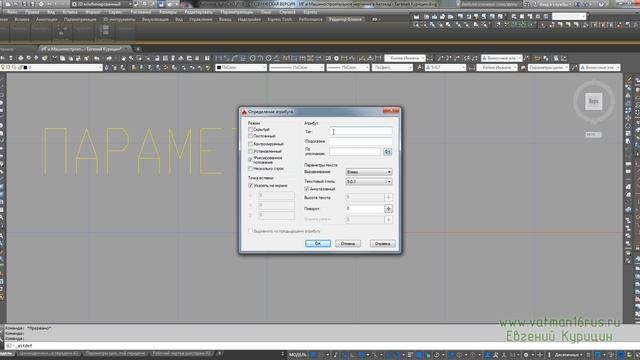Select the Diameter dimension circle icon
The image size is (640, 360).
pyautogui.click(x=268, y=58)
